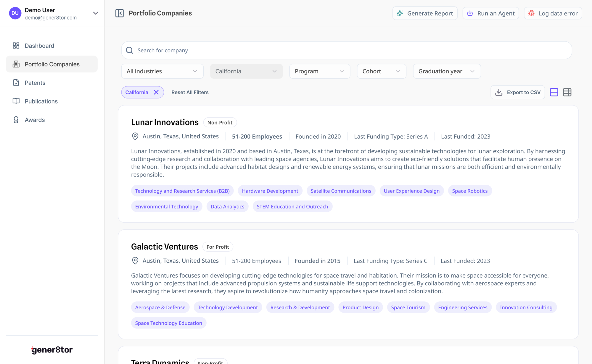Select STEM Education and Outreach tag
The height and width of the screenshot is (364, 592).
(292, 206)
